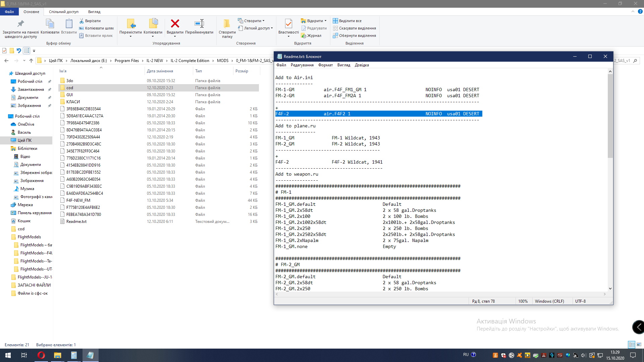Open the Readme.txt file in list
This screenshot has height=362, width=644.
pyautogui.click(x=76, y=222)
